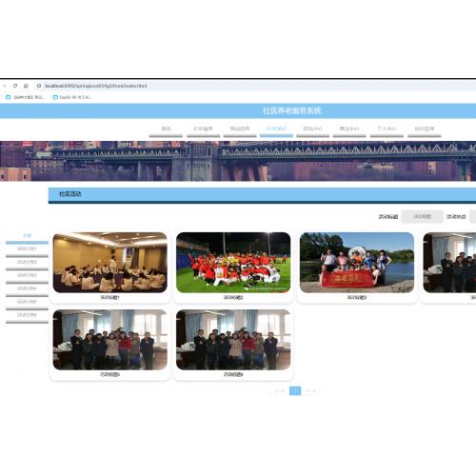The height and width of the screenshot is (476, 476).
Task: Open the conference room activity thumbnail
Action: pos(110,263)
